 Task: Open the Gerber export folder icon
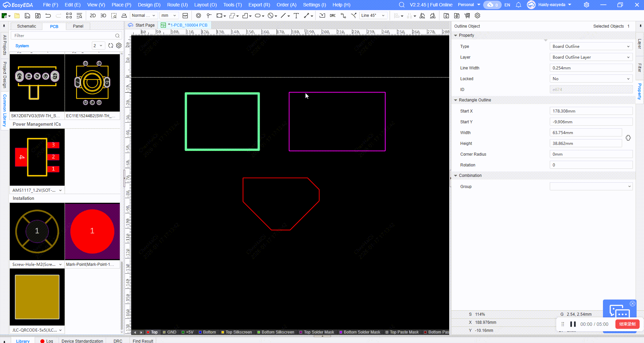click(446, 15)
